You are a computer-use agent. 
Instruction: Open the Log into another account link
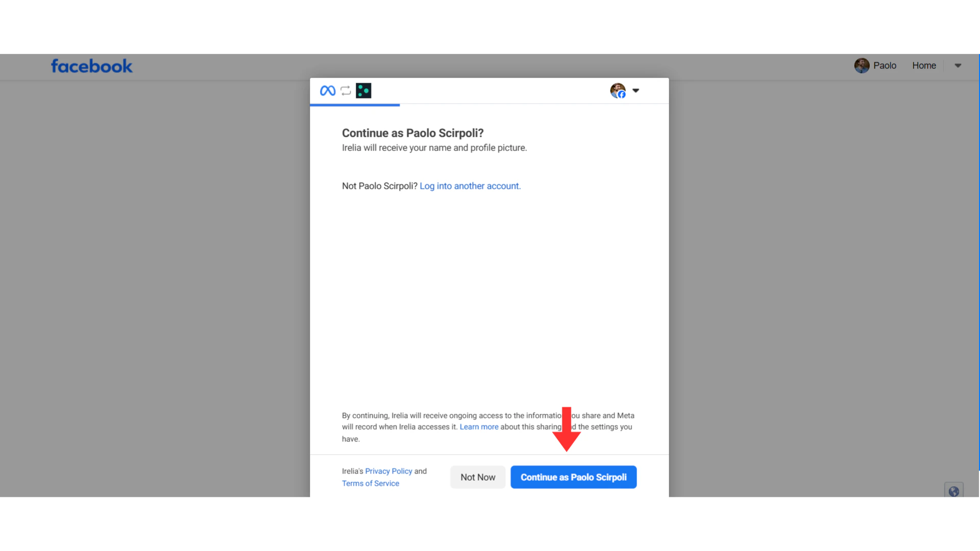[x=470, y=186]
